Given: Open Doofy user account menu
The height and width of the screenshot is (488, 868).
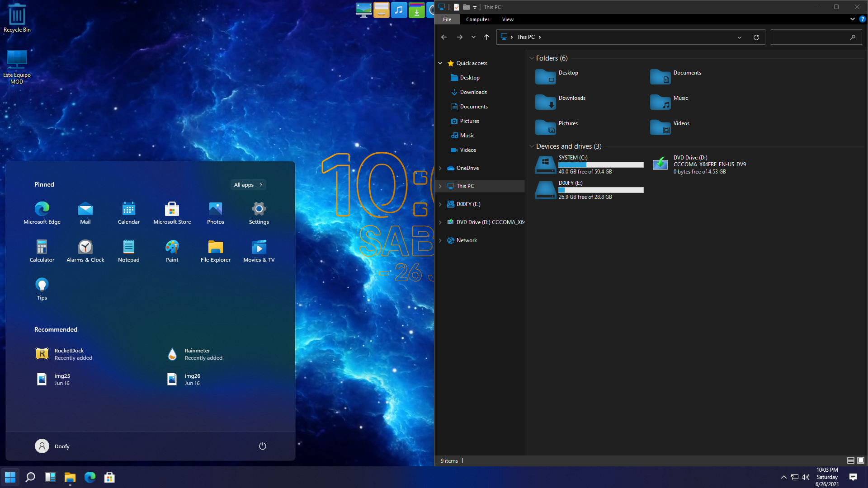Looking at the screenshot, I should 52,446.
